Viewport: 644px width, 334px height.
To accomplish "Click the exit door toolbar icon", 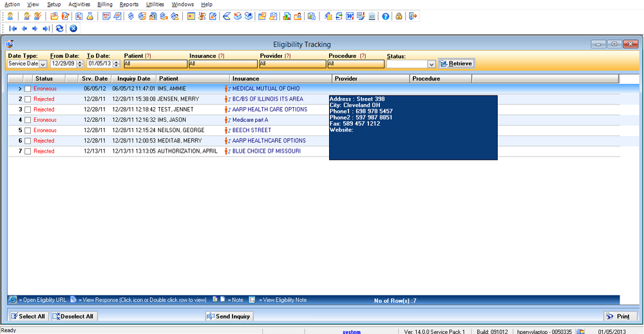I will [413, 17].
